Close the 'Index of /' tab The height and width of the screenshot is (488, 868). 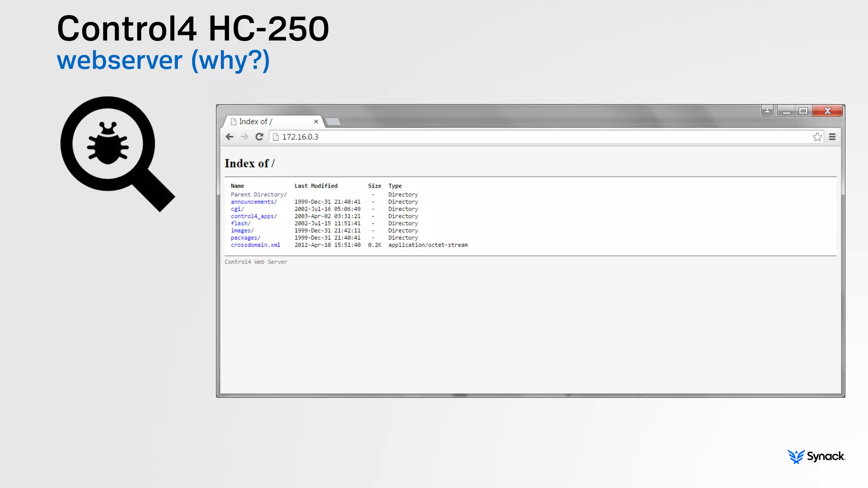tap(316, 122)
